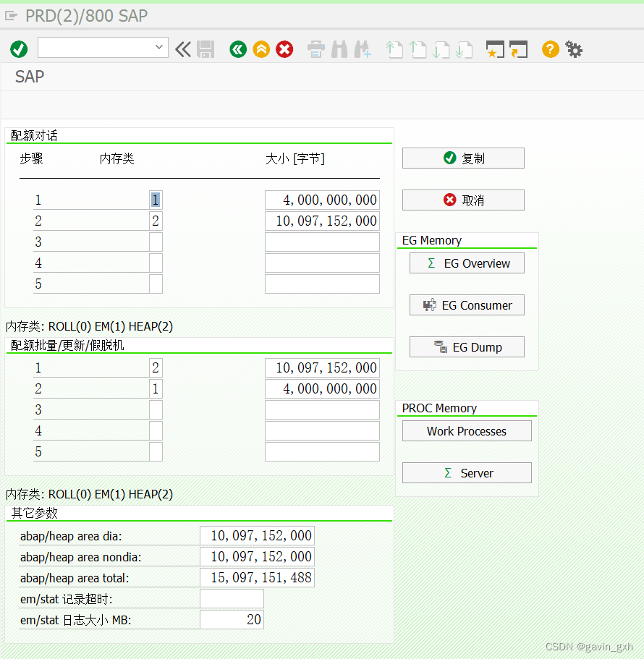Click the red Cancel X toolbar icon
This screenshot has width=644, height=659.
pos(284,49)
